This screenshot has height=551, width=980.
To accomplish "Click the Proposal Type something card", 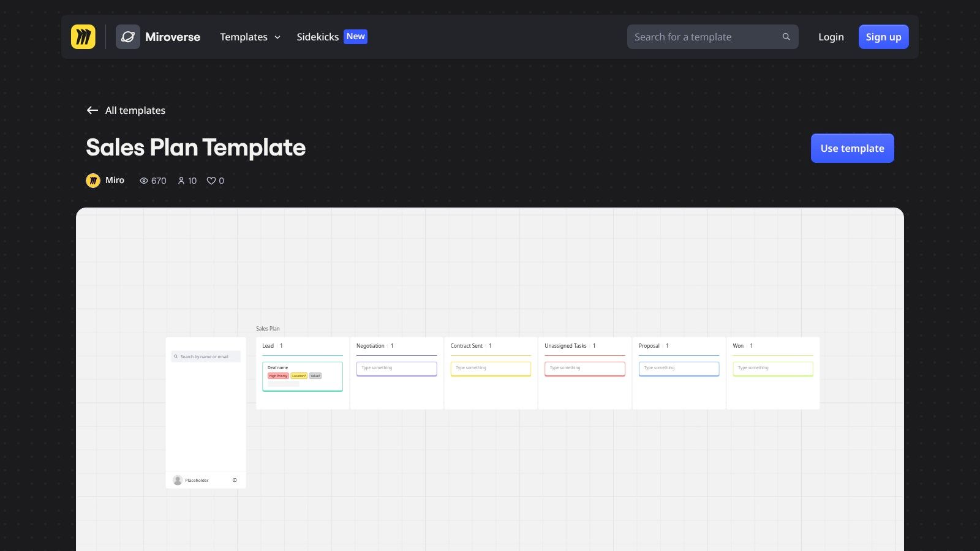I will click(679, 369).
